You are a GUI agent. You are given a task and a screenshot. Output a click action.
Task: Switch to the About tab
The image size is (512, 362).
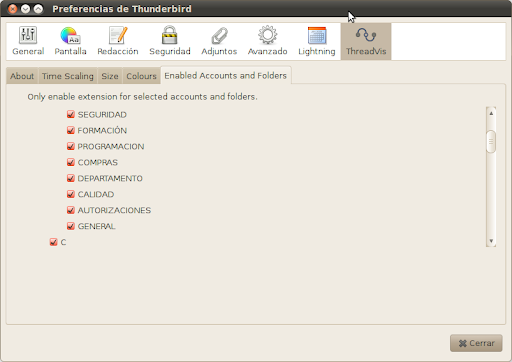click(x=22, y=76)
